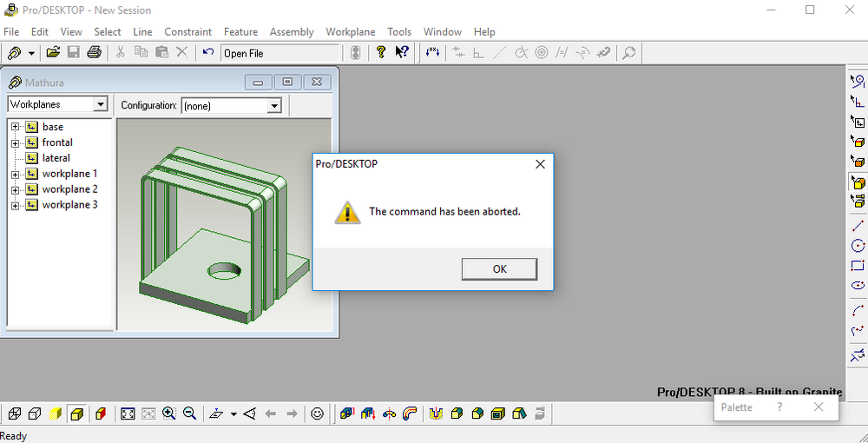Click the Open File folder icon
Screen dimensions: 868x443
point(53,53)
